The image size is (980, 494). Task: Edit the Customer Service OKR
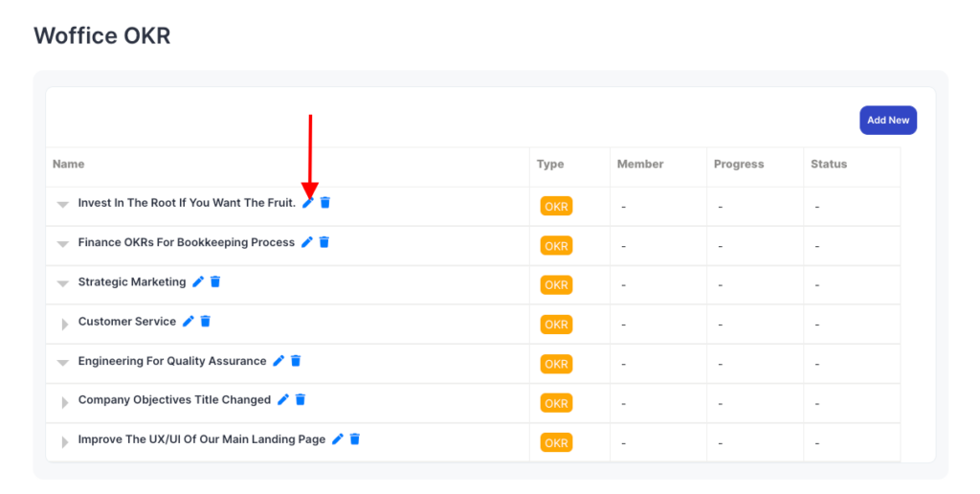[189, 322]
